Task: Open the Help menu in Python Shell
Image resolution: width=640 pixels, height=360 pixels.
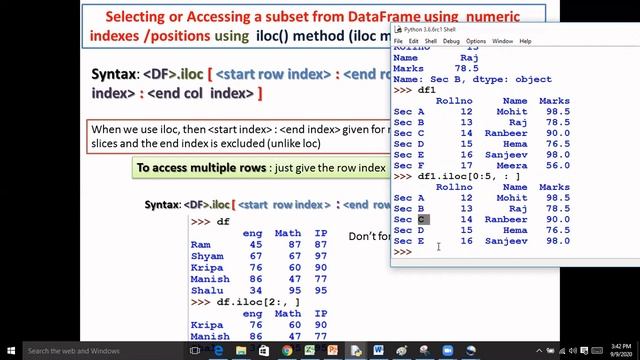Action: point(525,41)
